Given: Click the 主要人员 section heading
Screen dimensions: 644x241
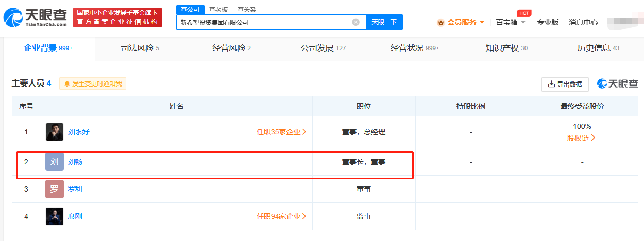Looking at the screenshot, I should [x=31, y=83].
